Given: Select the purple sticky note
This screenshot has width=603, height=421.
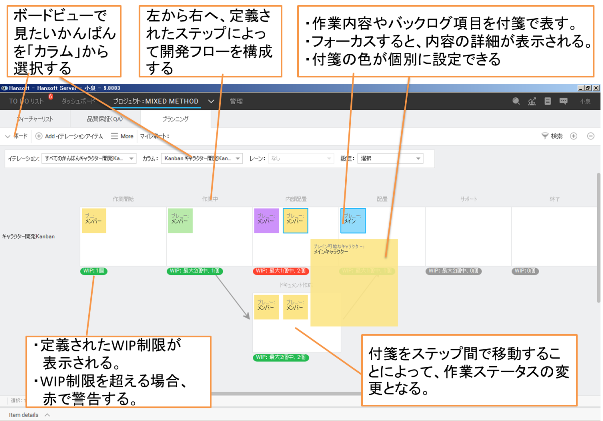Looking at the screenshot, I should click(267, 221).
